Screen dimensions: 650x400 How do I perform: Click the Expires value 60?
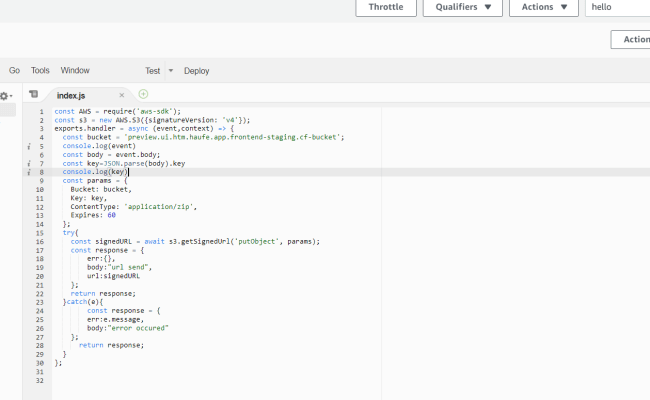(112, 215)
